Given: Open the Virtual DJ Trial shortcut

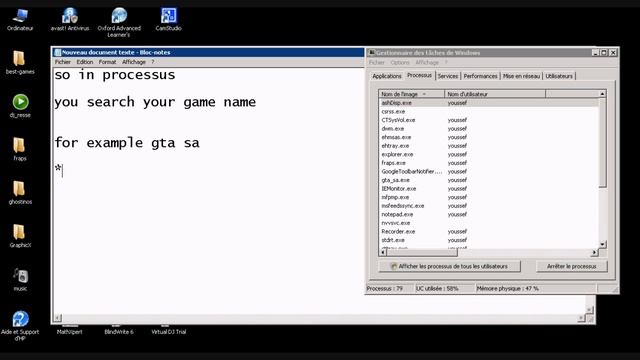Looking at the screenshot, I should [169, 331].
